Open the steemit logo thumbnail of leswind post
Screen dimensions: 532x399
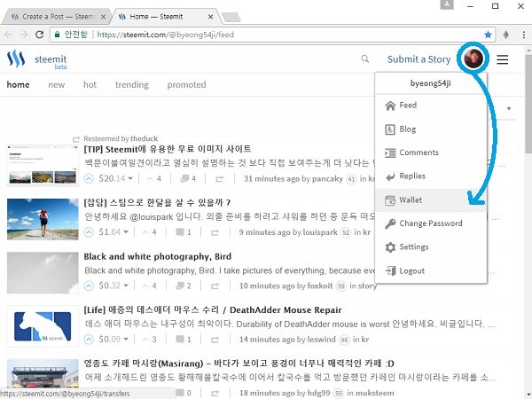[x=43, y=326]
